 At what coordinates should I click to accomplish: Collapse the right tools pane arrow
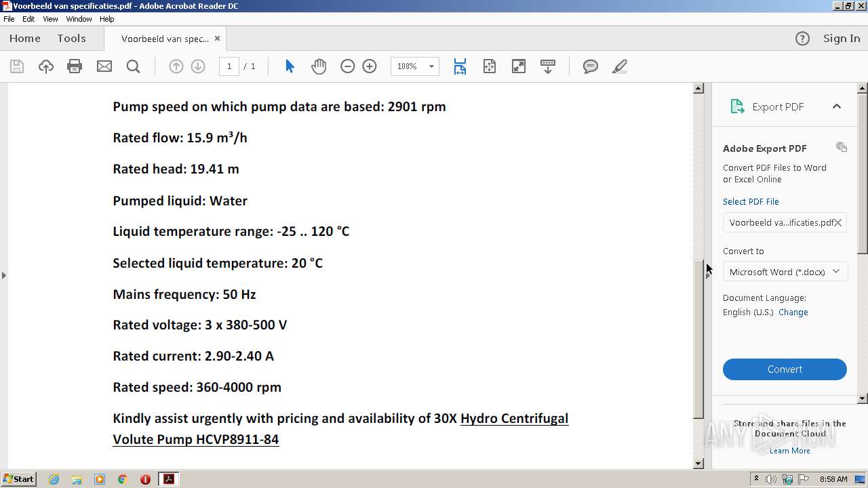(708, 275)
